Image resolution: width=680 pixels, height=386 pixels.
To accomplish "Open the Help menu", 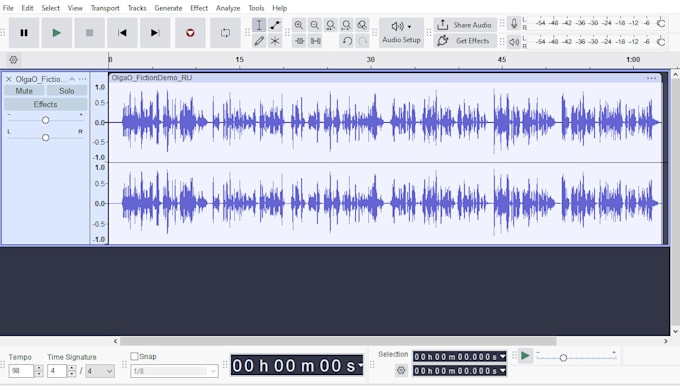I will click(279, 8).
